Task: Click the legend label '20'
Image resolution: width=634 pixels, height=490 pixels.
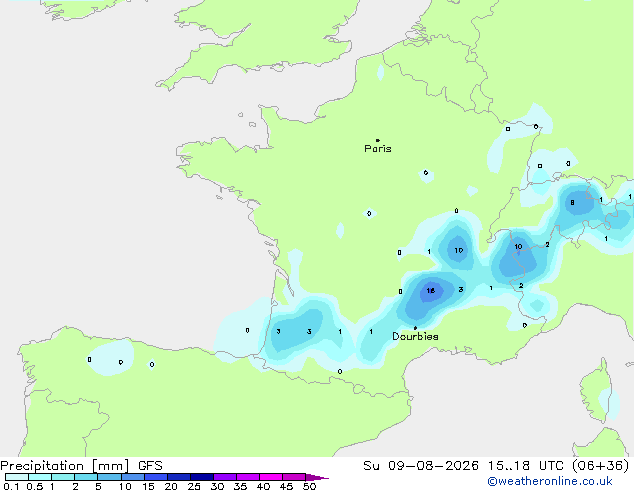Action: 171,486
